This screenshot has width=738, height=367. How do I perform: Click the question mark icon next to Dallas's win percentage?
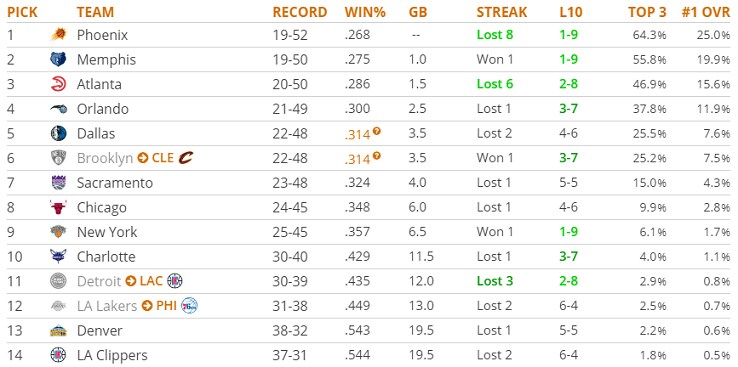tap(377, 131)
